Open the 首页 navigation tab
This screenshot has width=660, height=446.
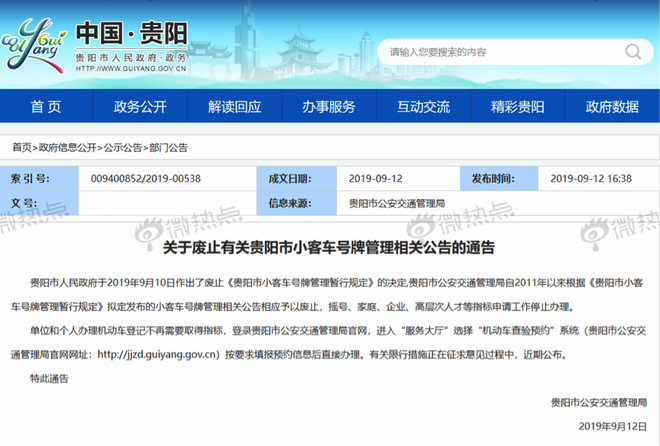tap(45, 107)
